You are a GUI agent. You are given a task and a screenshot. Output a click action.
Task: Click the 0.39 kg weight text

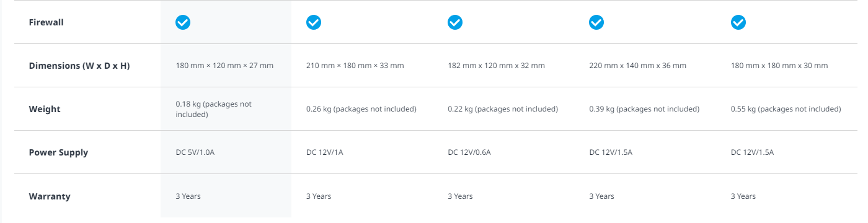click(644, 109)
